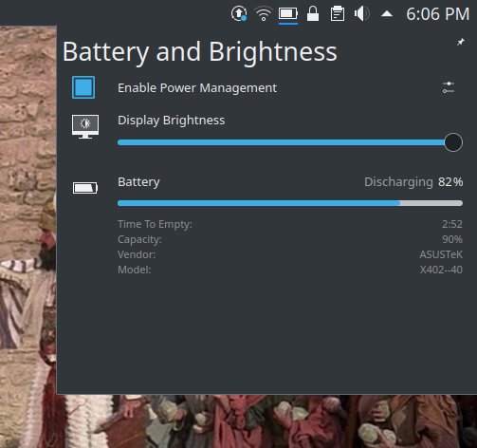Click the 2:52 time remaining value
477x448 pixels.
click(x=452, y=224)
